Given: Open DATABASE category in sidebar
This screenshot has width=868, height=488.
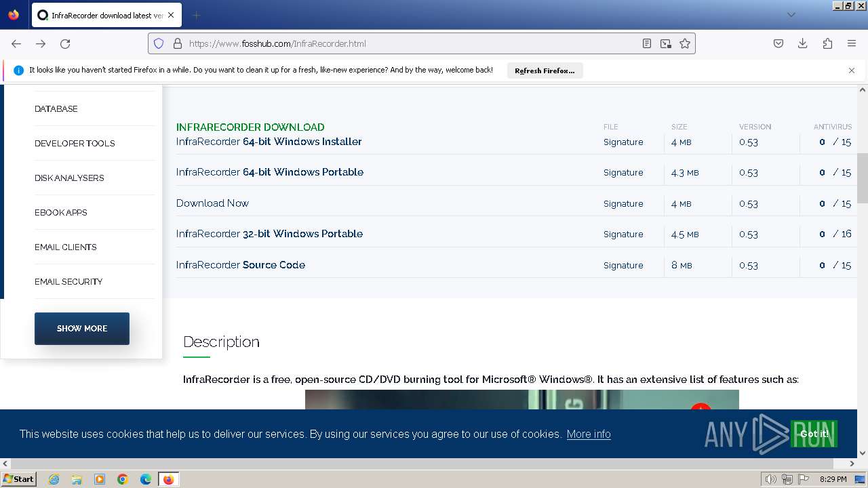Looking at the screenshot, I should point(56,108).
